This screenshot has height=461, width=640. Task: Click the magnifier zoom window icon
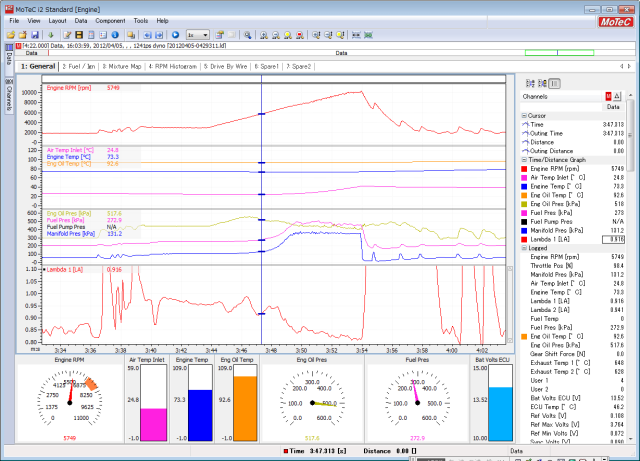pyautogui.click(x=247, y=35)
